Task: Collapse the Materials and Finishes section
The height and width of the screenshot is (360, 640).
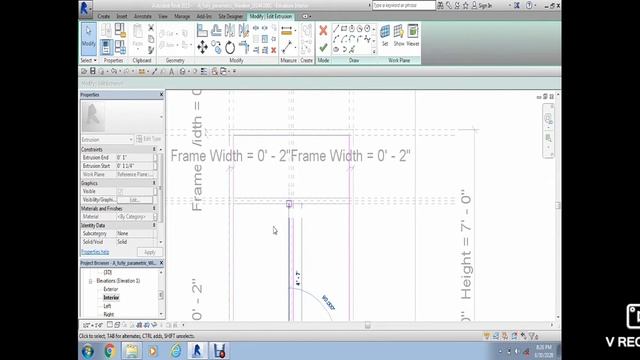Action: pyautogui.click(x=154, y=209)
